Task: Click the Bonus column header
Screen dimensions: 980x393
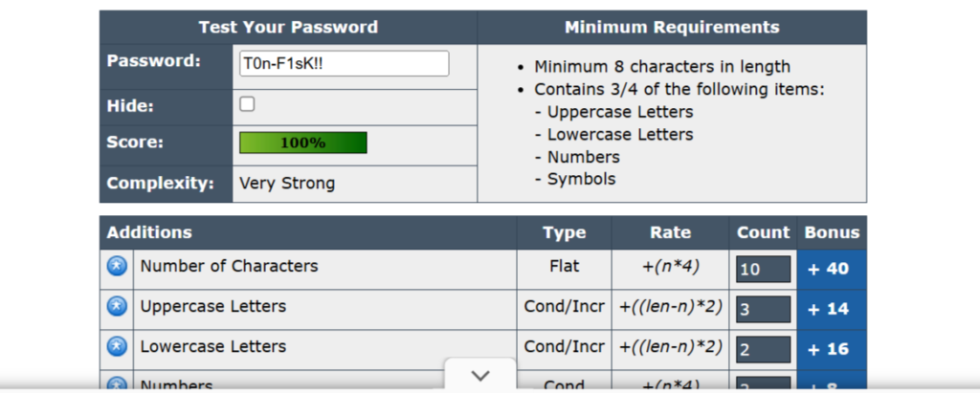Action: click(x=832, y=232)
